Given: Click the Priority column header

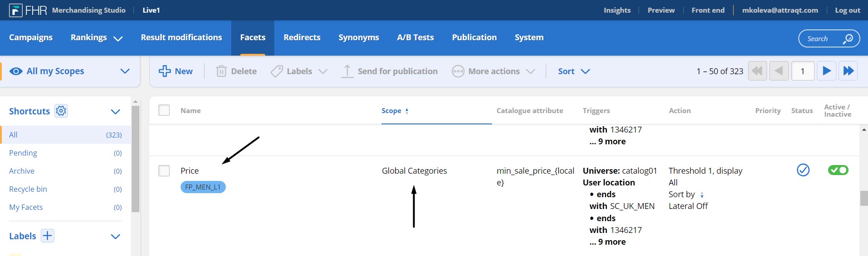Looking at the screenshot, I should [x=768, y=110].
